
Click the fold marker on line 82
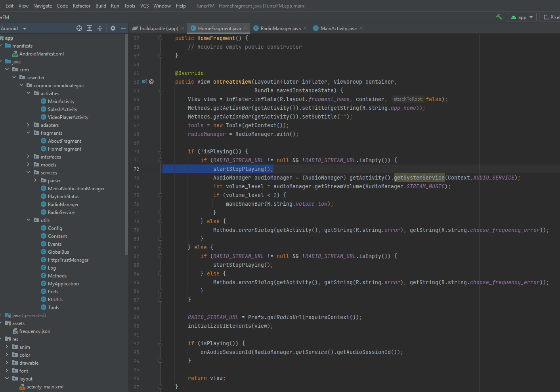160,256
